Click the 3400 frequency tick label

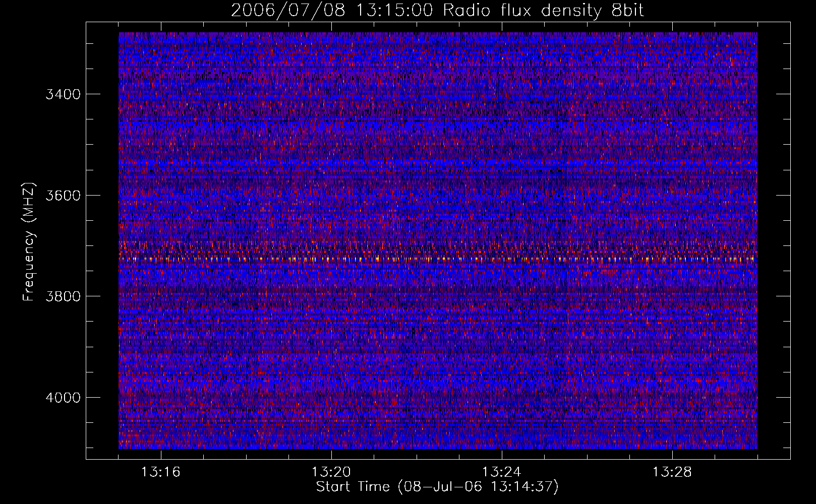click(63, 94)
